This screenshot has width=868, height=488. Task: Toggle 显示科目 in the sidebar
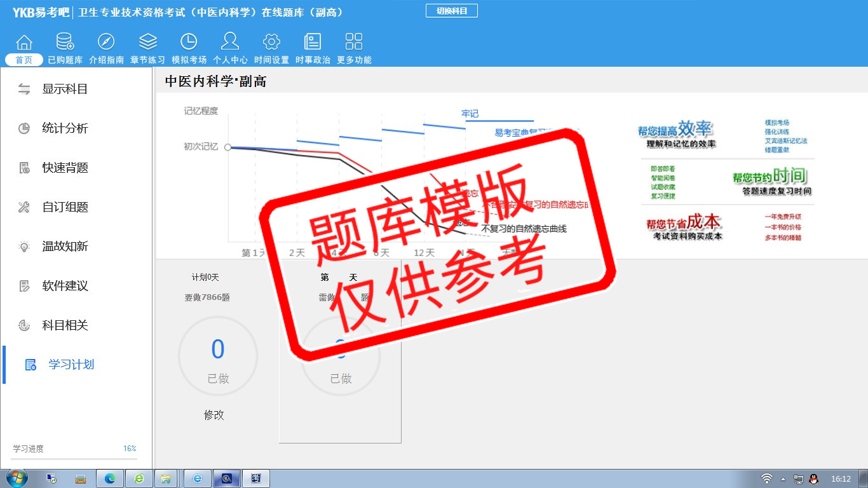point(64,89)
